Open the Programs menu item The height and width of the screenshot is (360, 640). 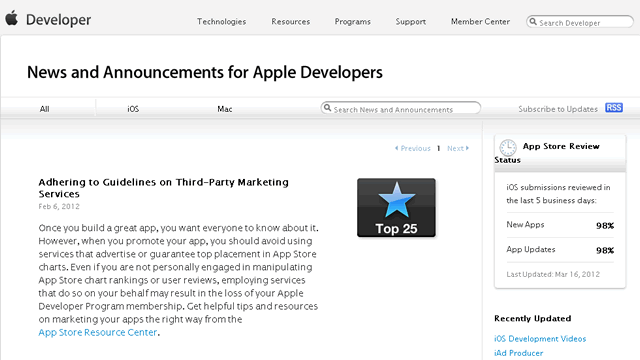[x=353, y=22]
